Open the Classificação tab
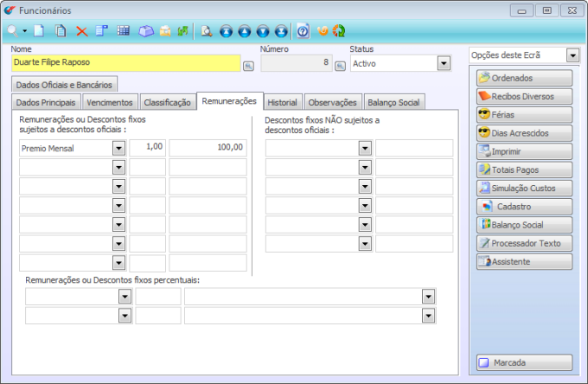This screenshot has width=588, height=384. 167,102
